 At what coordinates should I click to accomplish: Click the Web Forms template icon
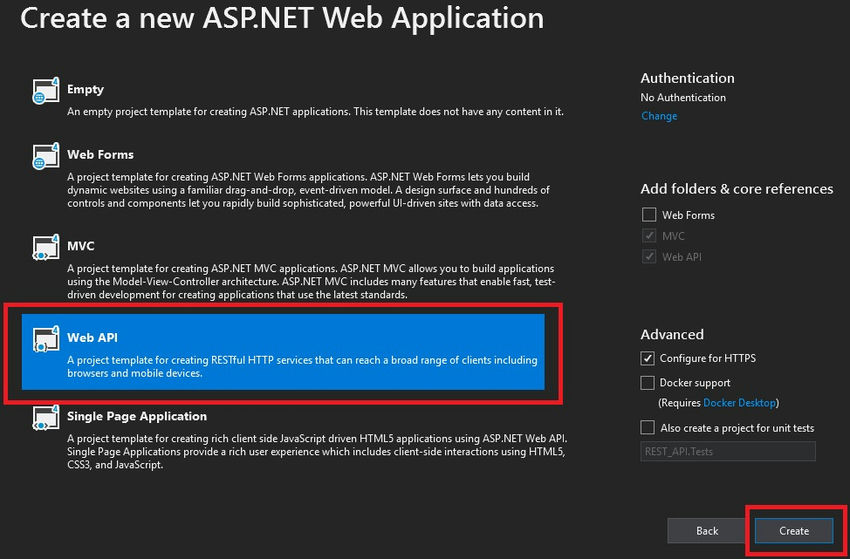(46, 156)
